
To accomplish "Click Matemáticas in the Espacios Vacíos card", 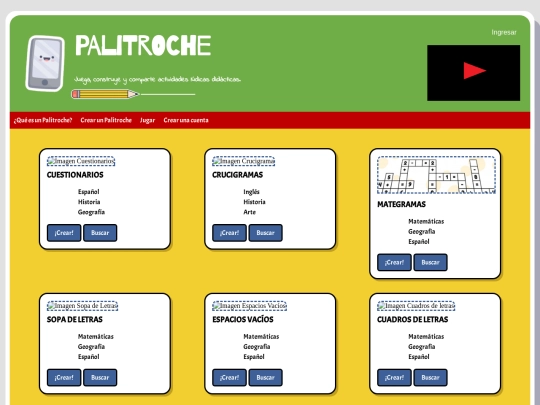I will coord(261,336).
